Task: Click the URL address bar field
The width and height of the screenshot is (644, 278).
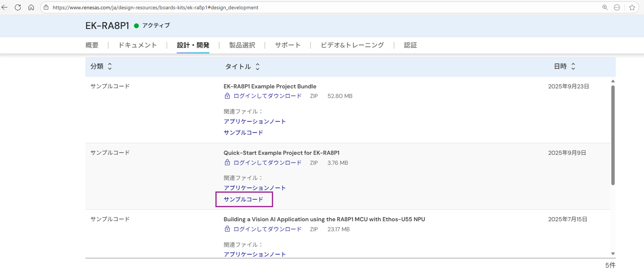Action: coord(300,8)
